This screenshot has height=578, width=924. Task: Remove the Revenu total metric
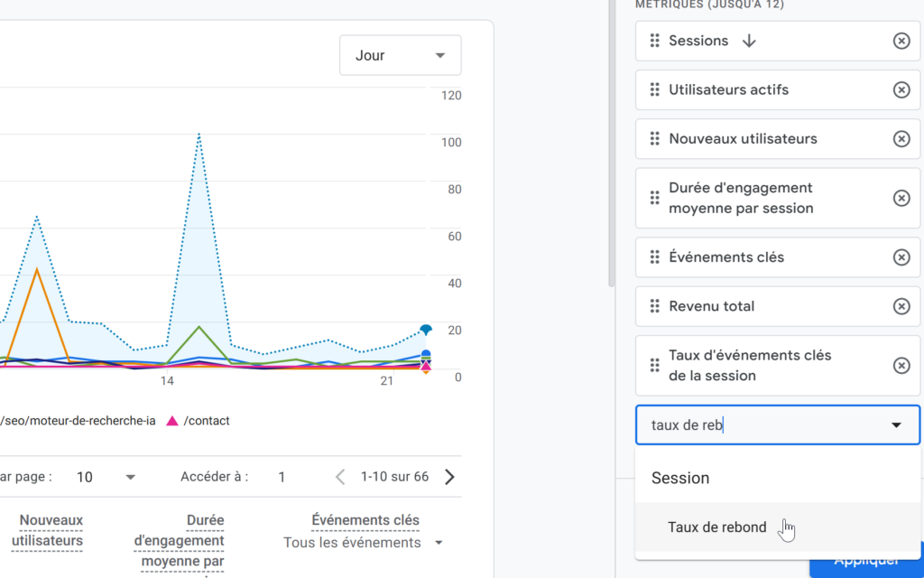click(901, 306)
